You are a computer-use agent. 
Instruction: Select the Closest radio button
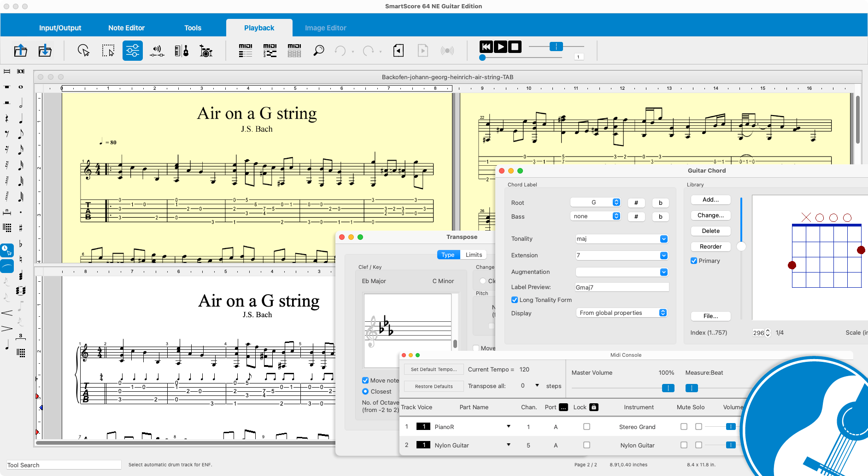click(365, 391)
